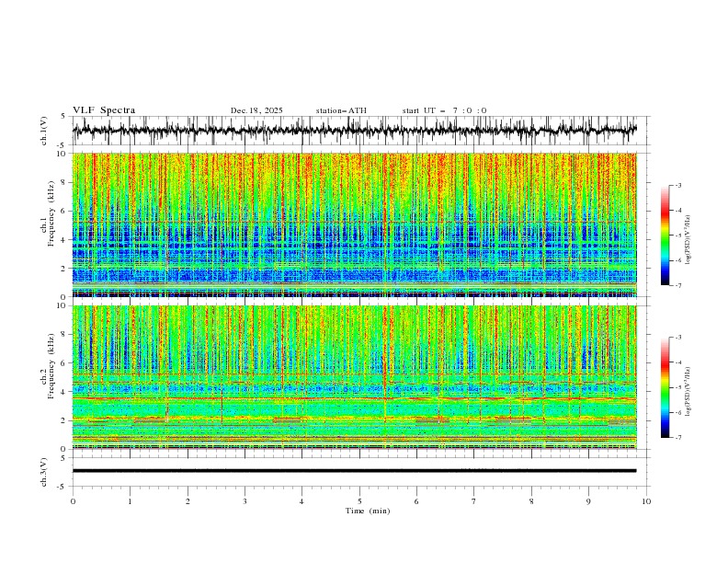728x563 pixels.
Task: Click time axis tick label "2"
Action: click(x=188, y=501)
